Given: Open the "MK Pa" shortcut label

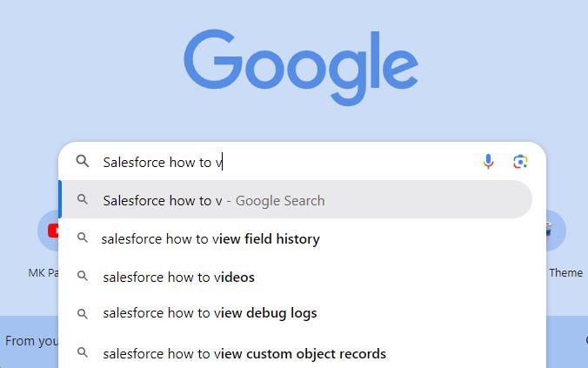Looking at the screenshot, I should click(x=43, y=272).
